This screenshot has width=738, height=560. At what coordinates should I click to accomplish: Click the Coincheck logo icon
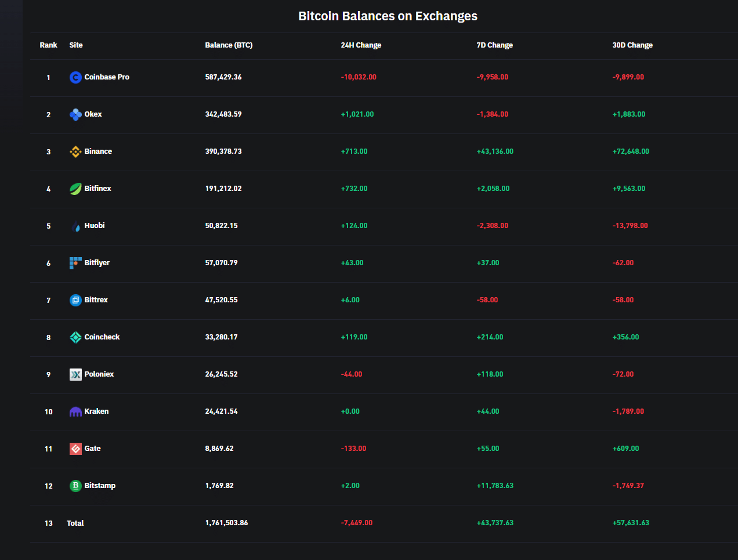pyautogui.click(x=75, y=337)
